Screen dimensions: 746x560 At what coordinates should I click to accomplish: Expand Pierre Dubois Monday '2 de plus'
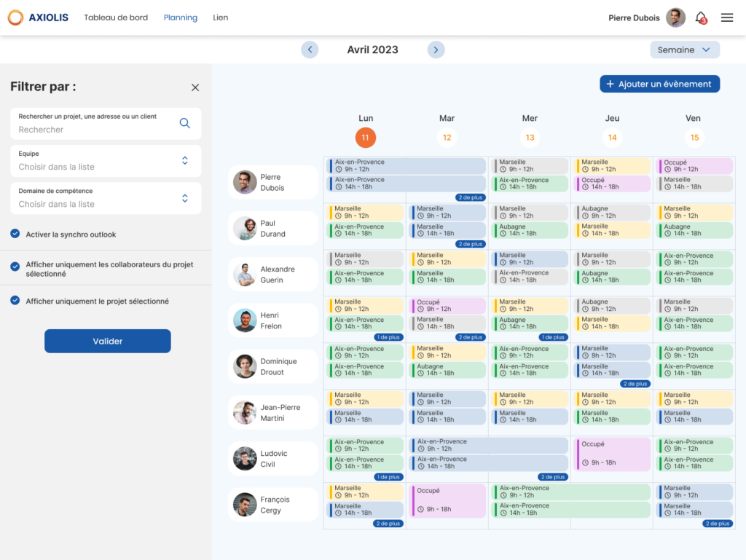pos(470,197)
